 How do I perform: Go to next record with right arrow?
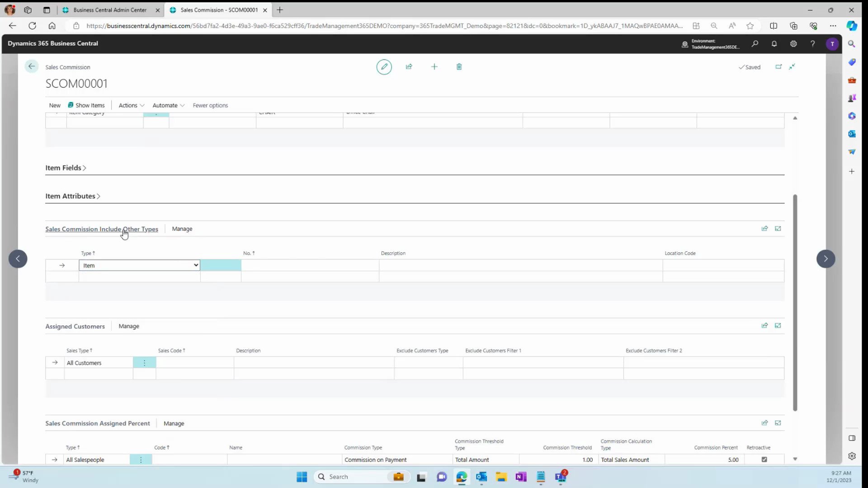click(x=826, y=259)
